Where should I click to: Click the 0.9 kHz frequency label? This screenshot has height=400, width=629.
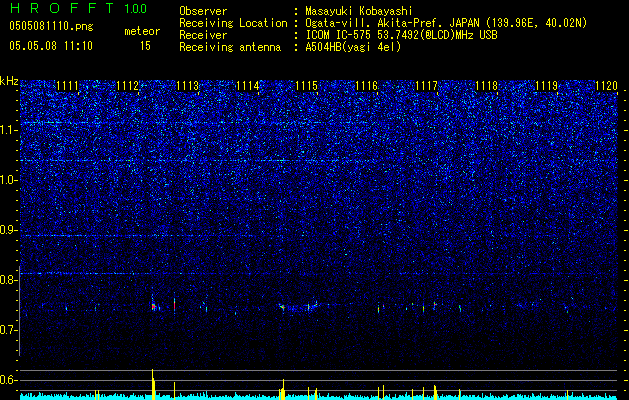click(9, 230)
